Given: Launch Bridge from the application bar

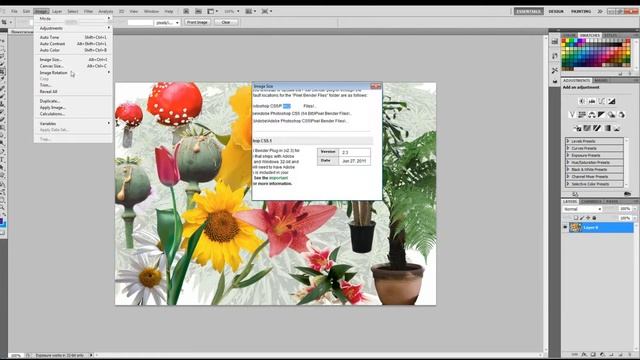Looking at the screenshot, I should click(186, 11).
